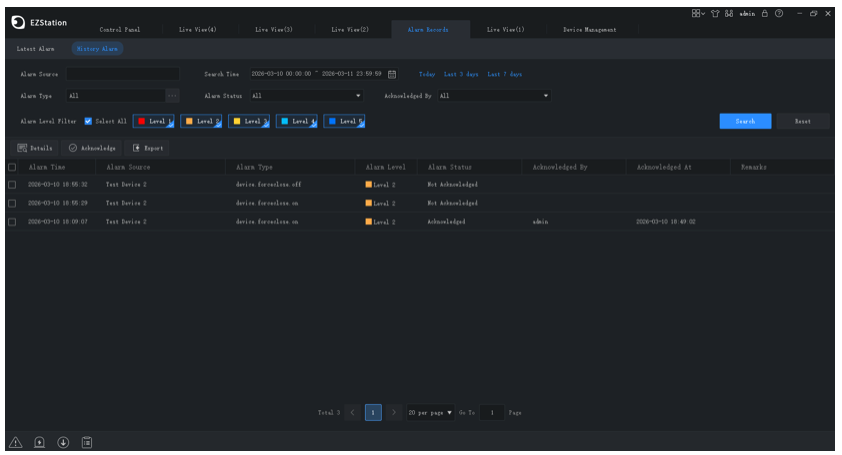The height and width of the screenshot is (455, 842).
Task: Sort by Alarm Status column header
Action: point(449,167)
